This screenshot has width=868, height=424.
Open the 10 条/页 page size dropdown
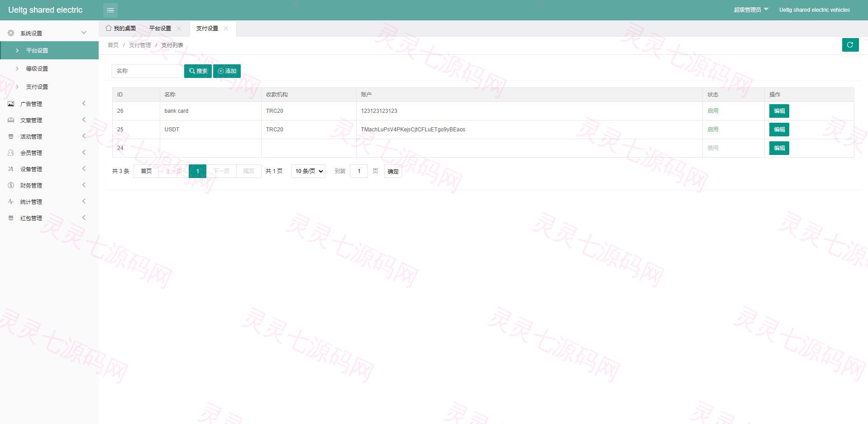point(308,171)
